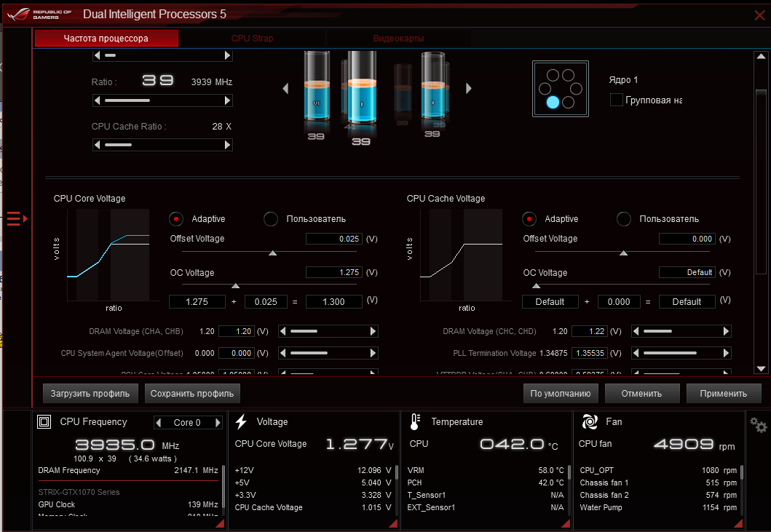Click По умолчанию button
771x532 pixels.
coord(561,393)
